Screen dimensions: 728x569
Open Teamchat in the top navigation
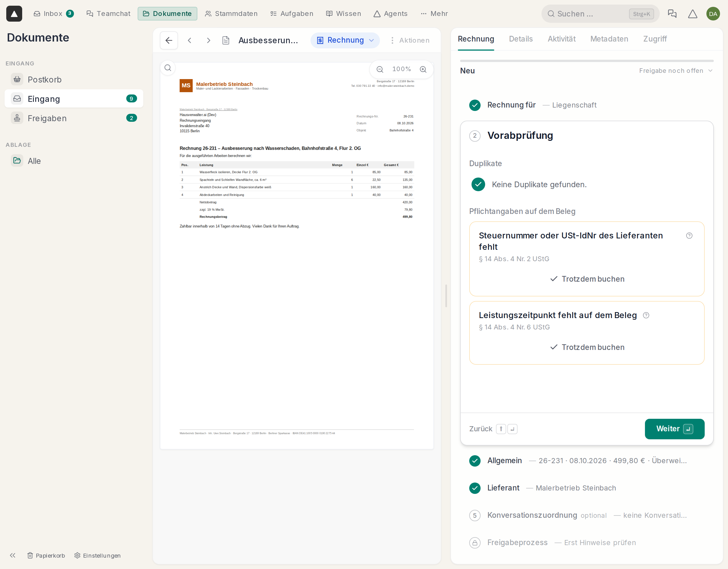[x=108, y=14]
